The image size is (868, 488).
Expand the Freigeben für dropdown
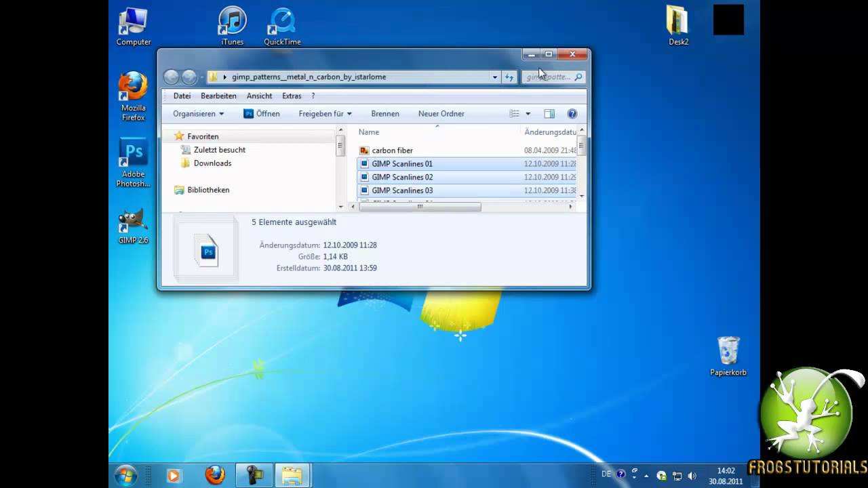tap(325, 114)
